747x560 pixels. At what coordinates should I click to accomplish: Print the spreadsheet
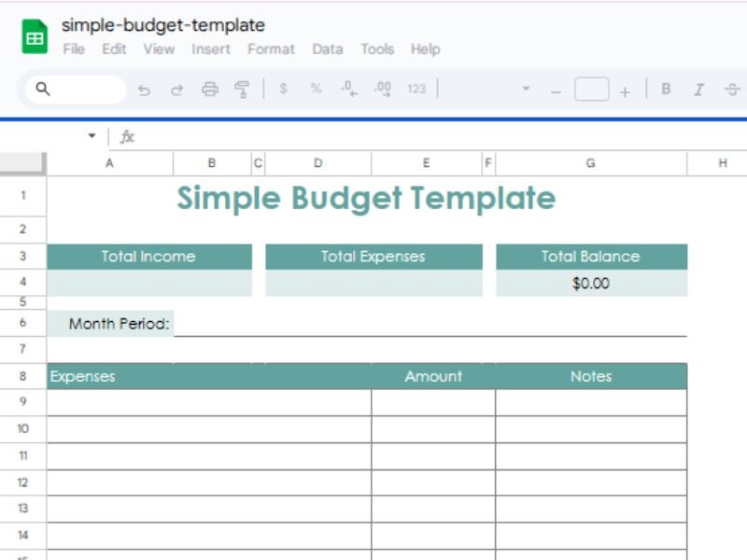coord(209,89)
